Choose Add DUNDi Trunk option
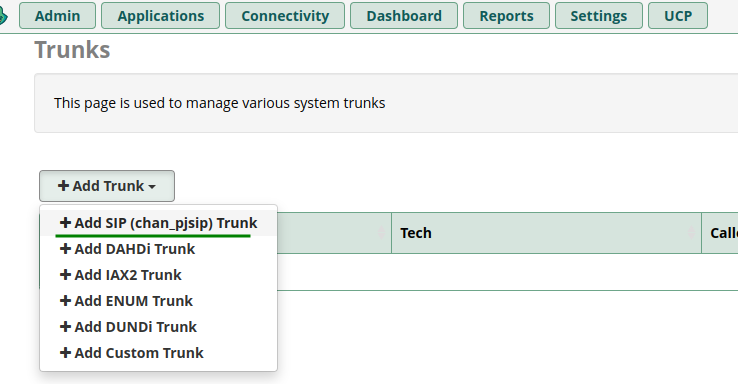 tap(159, 326)
